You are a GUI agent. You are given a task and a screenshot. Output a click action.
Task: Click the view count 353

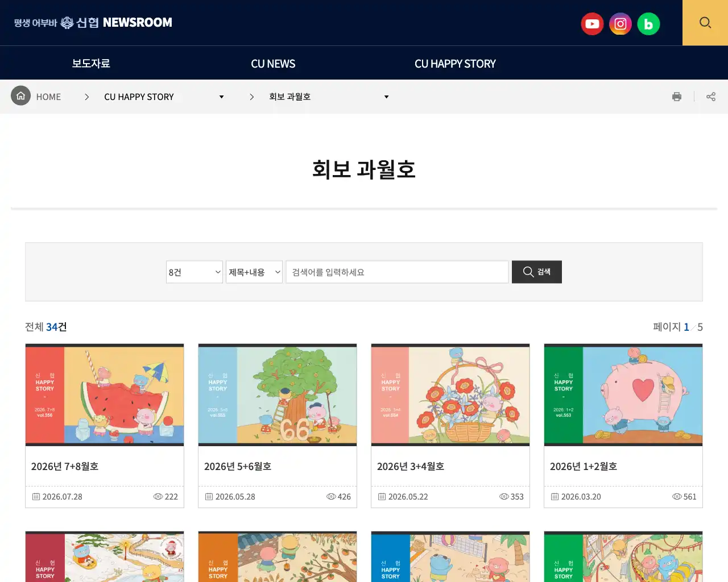pyautogui.click(x=517, y=497)
